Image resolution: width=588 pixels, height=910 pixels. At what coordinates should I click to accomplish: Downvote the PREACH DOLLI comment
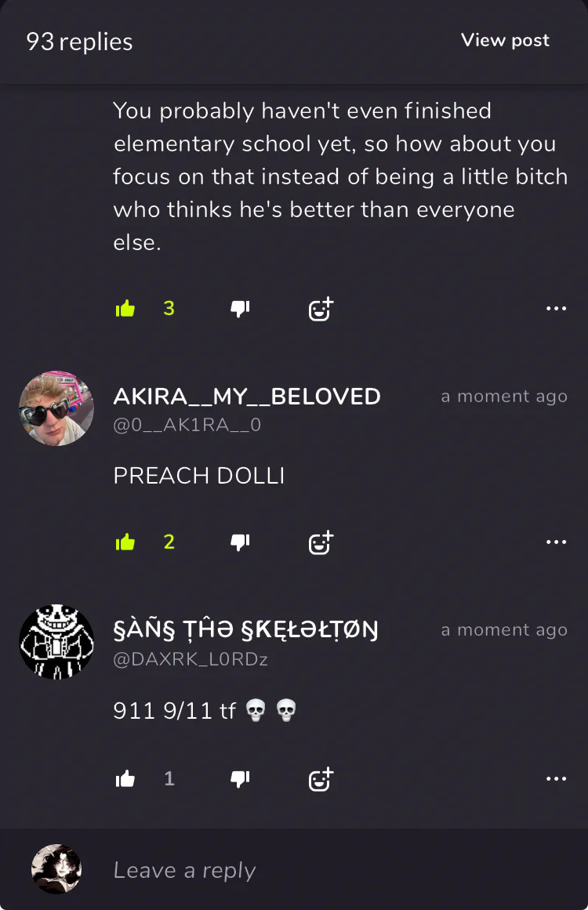[x=240, y=542]
